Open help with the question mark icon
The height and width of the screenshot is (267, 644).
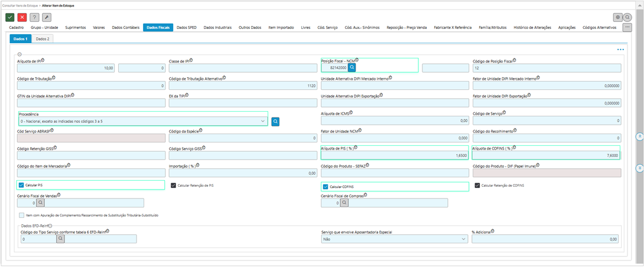point(34,17)
